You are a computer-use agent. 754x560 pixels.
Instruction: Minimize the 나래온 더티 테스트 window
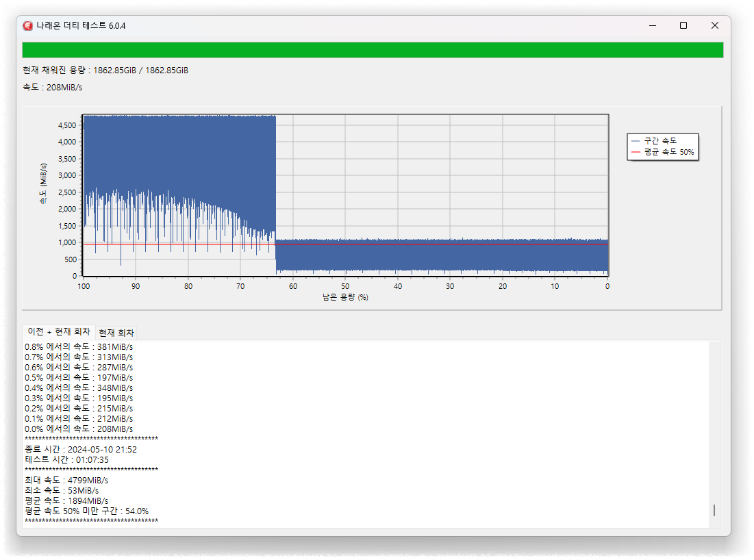coord(653,25)
